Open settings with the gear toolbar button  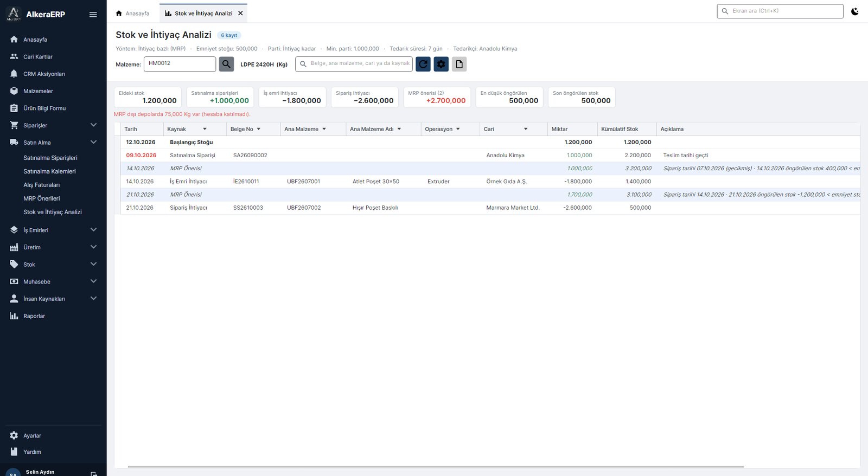coord(441,64)
